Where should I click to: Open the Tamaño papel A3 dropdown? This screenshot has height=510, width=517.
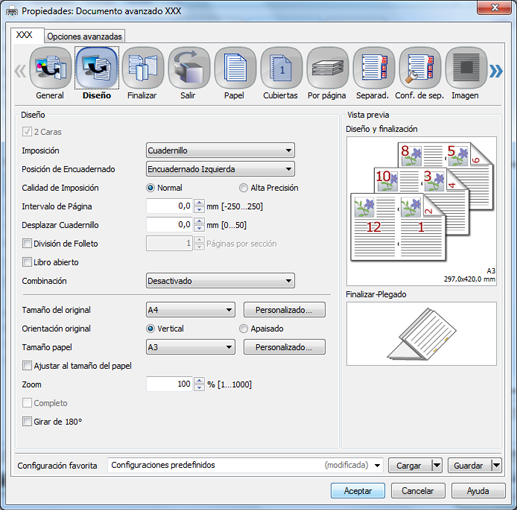pyautogui.click(x=191, y=347)
